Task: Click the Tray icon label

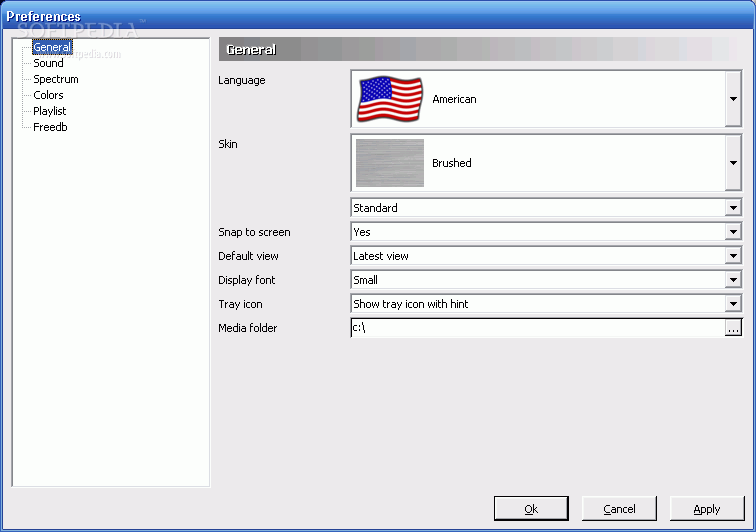Action: pyautogui.click(x=240, y=304)
